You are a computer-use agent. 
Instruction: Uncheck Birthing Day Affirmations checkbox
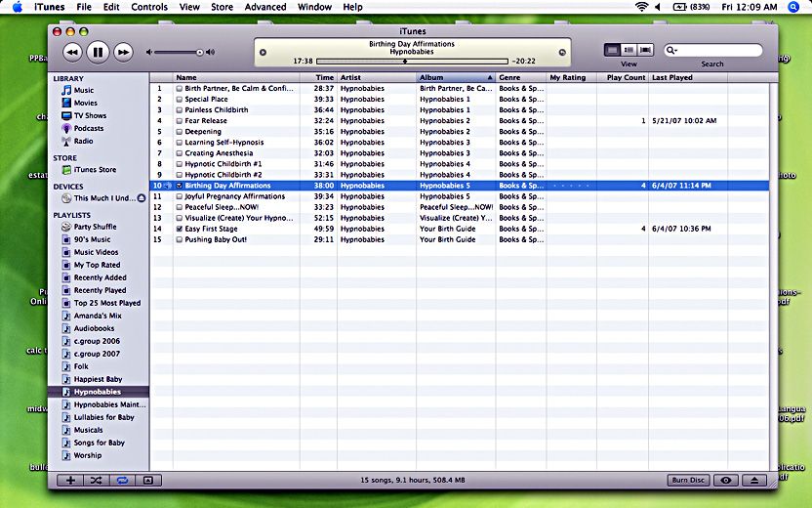[180, 186]
